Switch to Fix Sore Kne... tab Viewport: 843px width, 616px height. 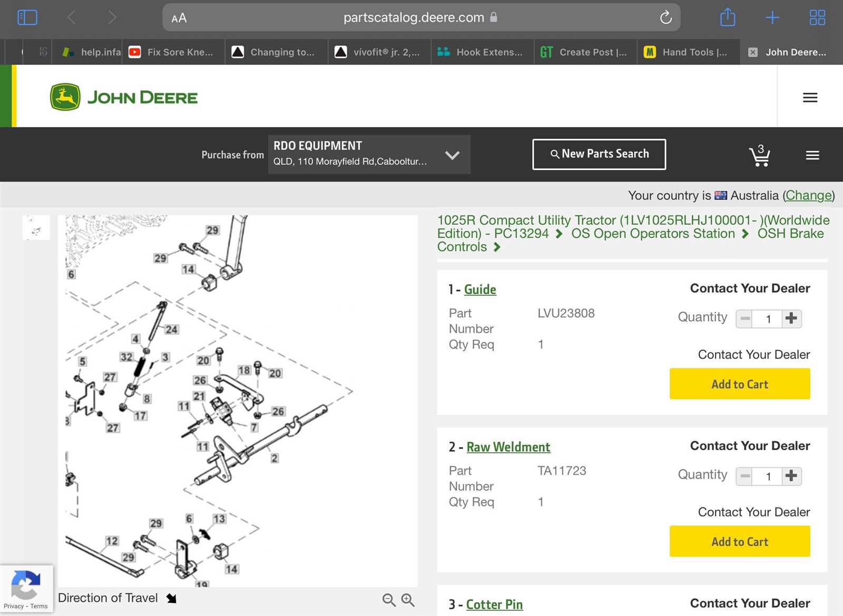click(174, 52)
